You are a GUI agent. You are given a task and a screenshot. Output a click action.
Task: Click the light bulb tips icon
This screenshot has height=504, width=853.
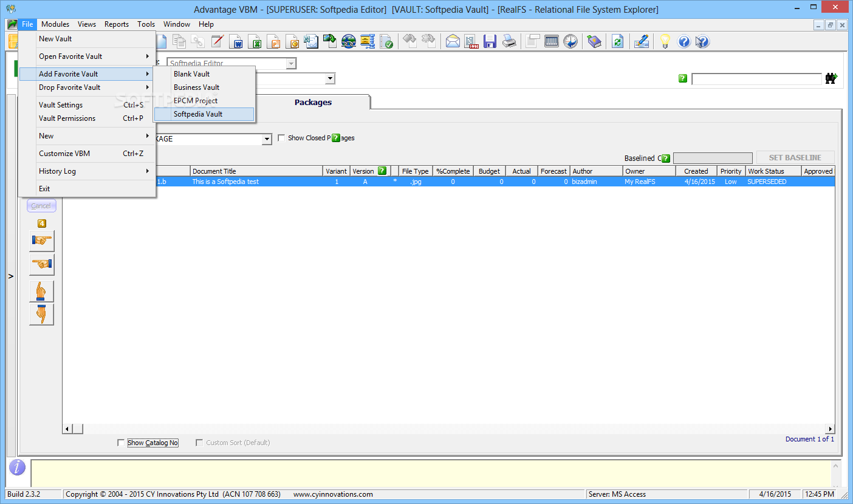[665, 42]
